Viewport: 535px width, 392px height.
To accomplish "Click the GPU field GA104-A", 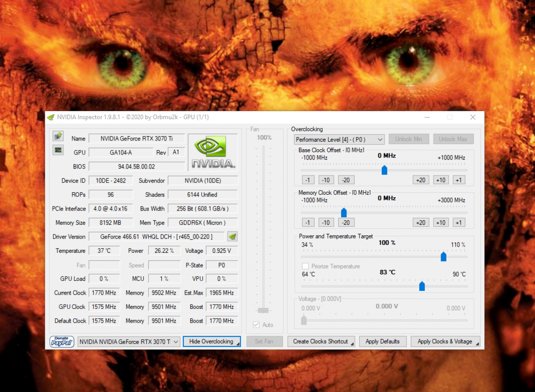I will [x=121, y=153].
